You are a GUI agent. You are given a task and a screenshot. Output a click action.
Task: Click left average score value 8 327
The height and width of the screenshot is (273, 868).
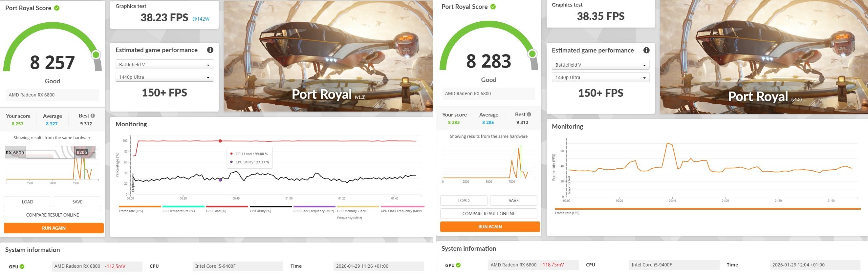[x=52, y=124]
